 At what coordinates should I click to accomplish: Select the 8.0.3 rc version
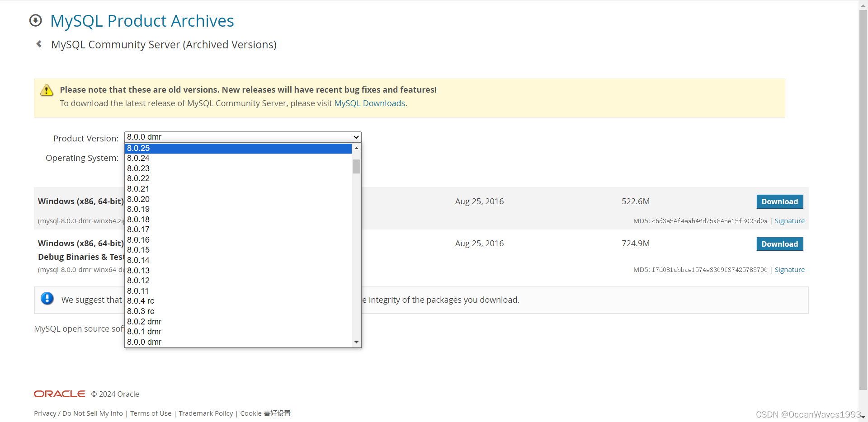238,311
